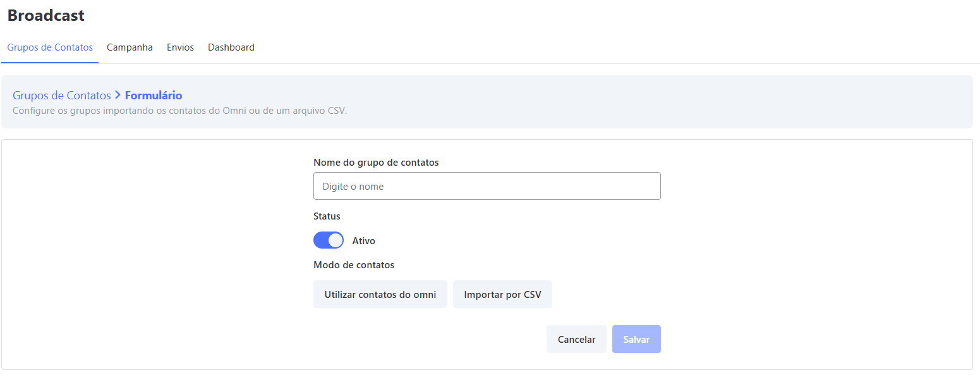Switch to the Dashboard tab
Image resolution: width=980 pixels, height=377 pixels.
231,47
